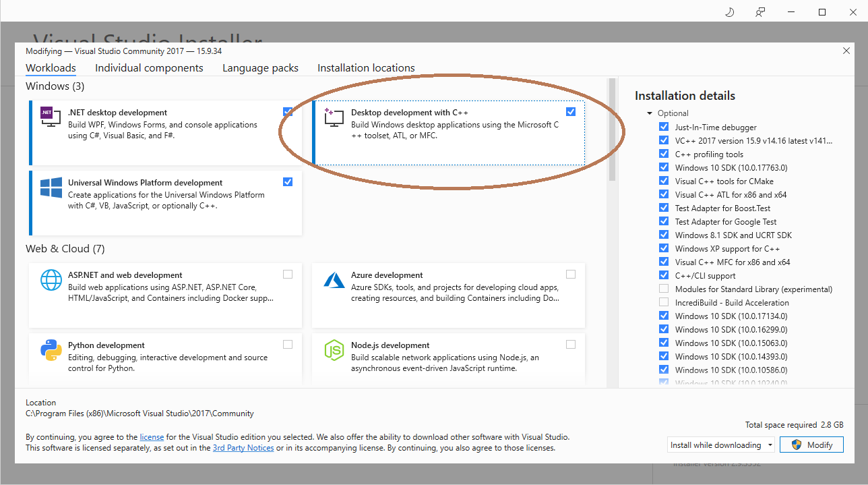Screen dimensions: 868x485
Task: Open the Install while downloading dropdown
Action: tap(722, 445)
